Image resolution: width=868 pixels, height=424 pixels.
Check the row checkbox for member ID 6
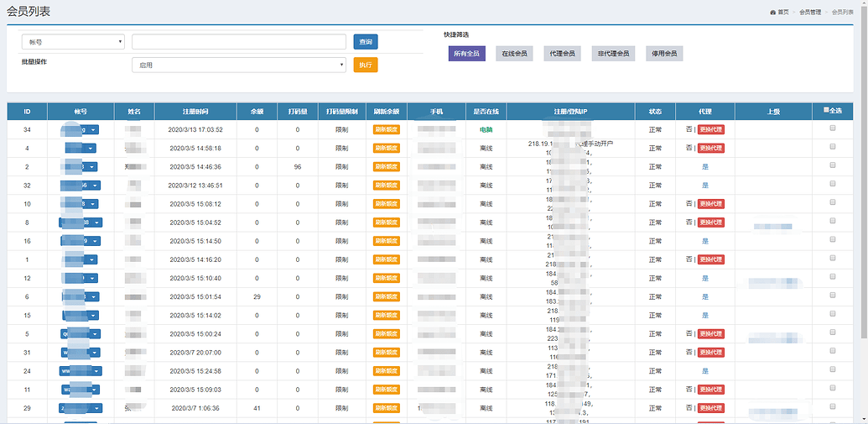pos(833,296)
